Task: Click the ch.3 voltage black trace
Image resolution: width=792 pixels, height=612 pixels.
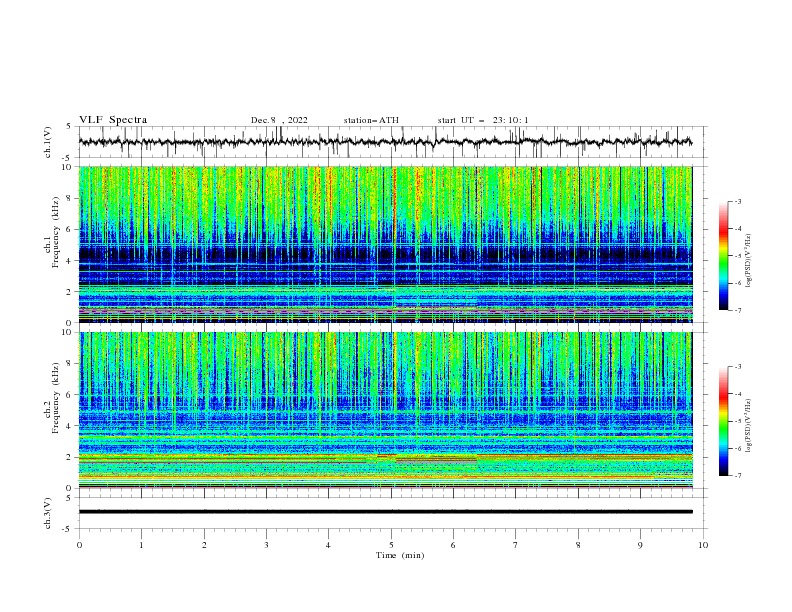Action: point(385,512)
